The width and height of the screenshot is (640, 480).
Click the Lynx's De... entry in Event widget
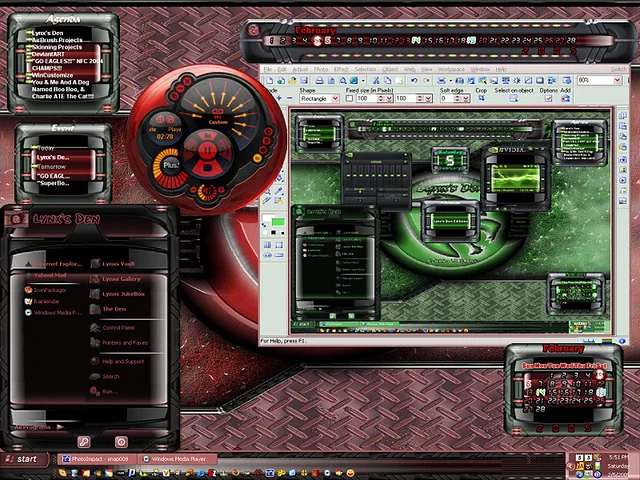tap(53, 157)
